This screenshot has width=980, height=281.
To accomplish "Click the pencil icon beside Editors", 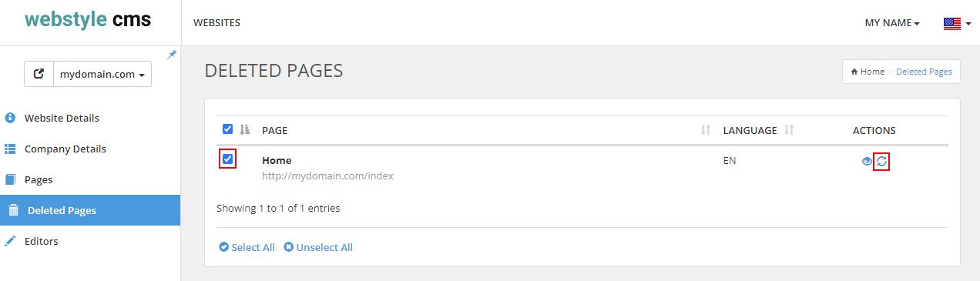I will tap(10, 241).
